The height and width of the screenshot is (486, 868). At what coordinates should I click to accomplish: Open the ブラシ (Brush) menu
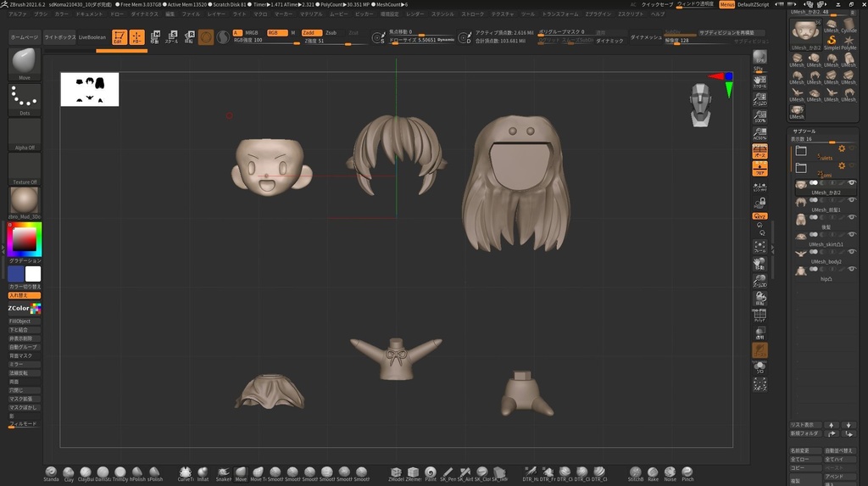pyautogui.click(x=41, y=14)
